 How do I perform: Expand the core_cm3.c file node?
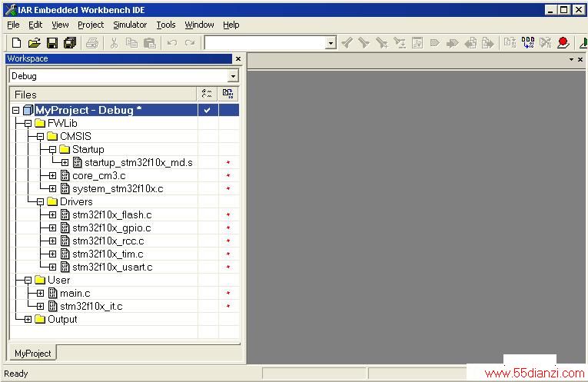pyautogui.click(x=52, y=176)
